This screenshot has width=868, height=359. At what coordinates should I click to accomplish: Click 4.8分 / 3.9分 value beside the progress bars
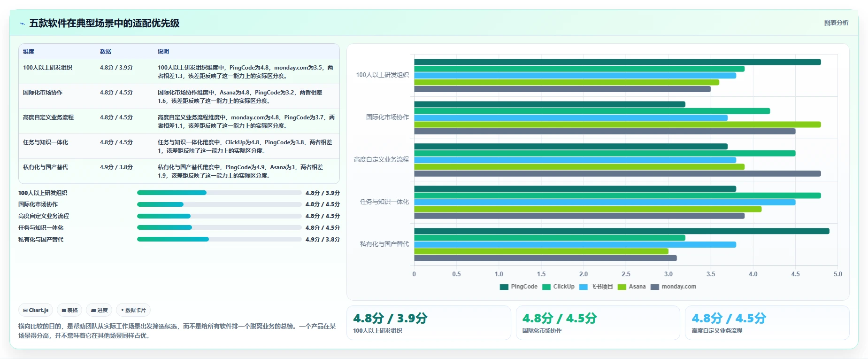point(323,193)
